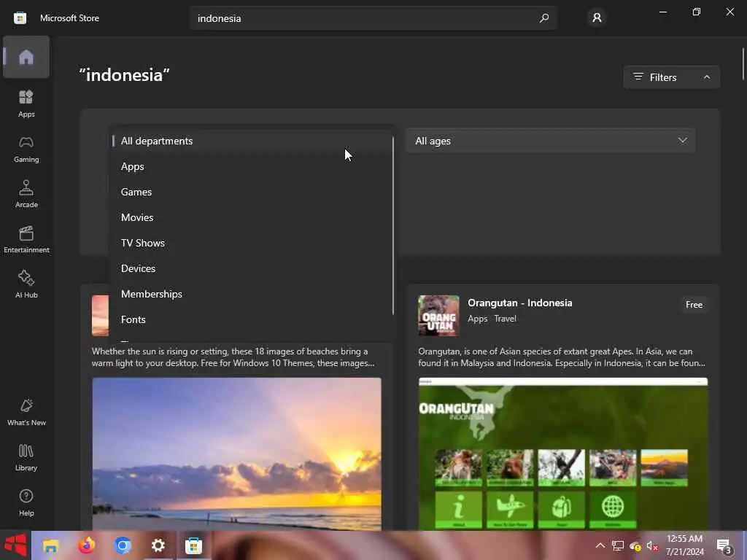
Task: Open the Home tab in the sidebar
Action: [26, 57]
